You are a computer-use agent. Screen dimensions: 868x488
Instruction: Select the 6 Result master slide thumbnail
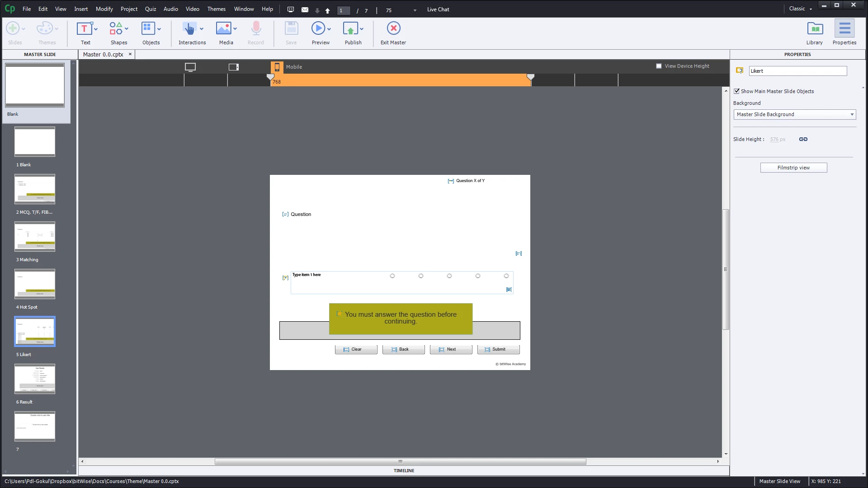pyautogui.click(x=35, y=379)
